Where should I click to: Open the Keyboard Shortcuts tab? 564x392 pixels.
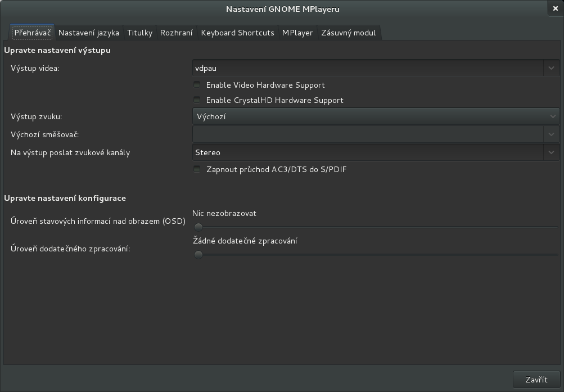(x=237, y=33)
